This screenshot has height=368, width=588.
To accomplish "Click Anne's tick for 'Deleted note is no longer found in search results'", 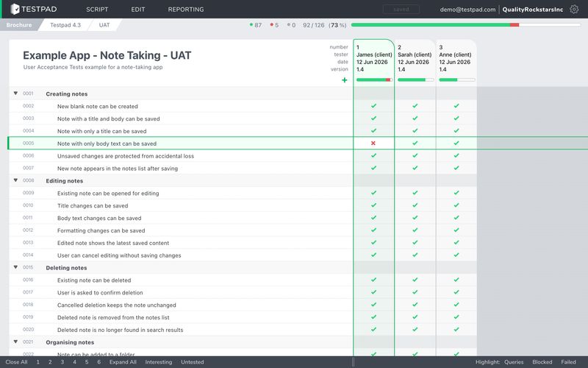I will (x=456, y=329).
